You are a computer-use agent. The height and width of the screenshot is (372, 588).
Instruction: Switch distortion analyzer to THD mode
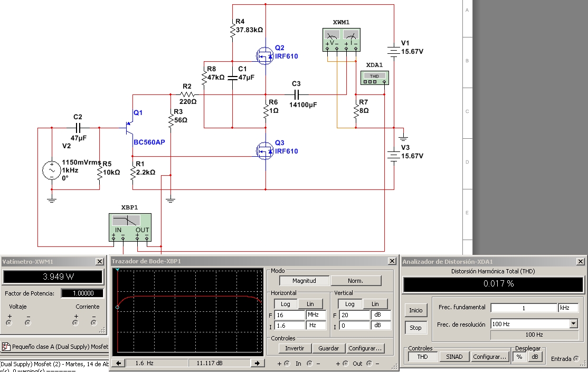coord(422,357)
